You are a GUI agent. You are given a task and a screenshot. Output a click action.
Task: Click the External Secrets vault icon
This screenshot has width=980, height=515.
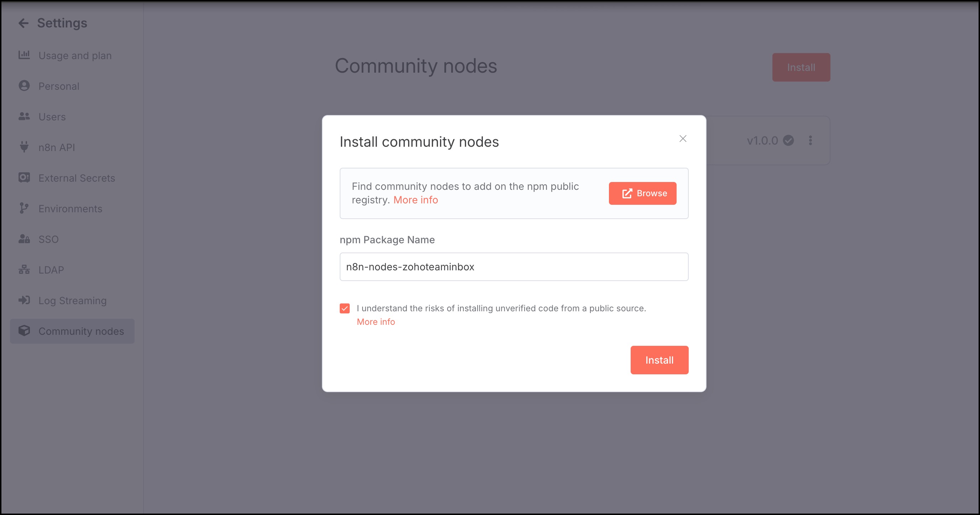point(24,178)
